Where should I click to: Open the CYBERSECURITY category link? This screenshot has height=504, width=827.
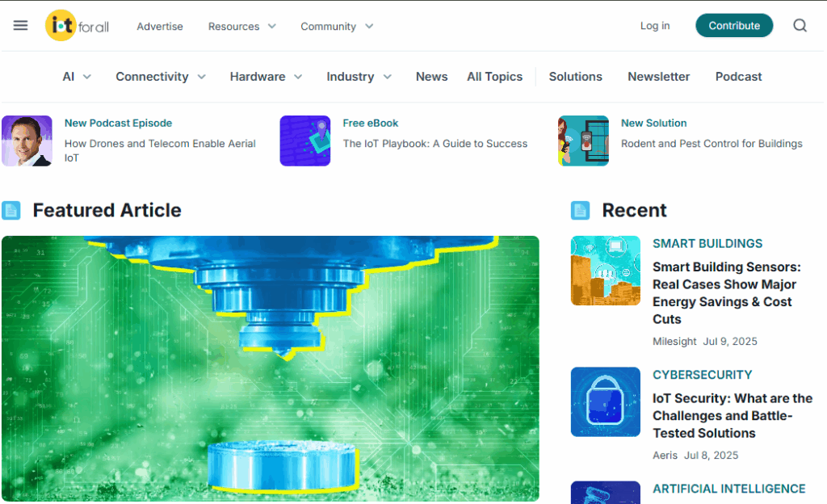point(702,375)
